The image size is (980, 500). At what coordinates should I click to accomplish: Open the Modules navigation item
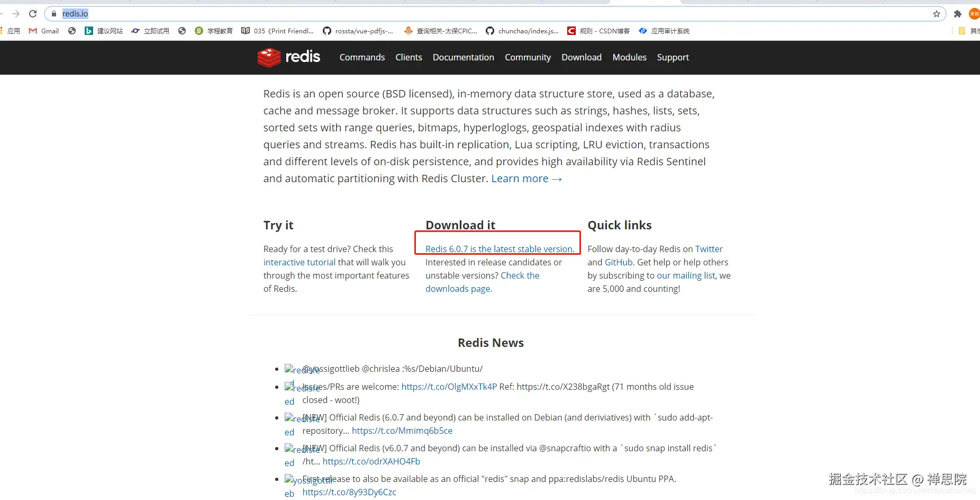point(630,57)
